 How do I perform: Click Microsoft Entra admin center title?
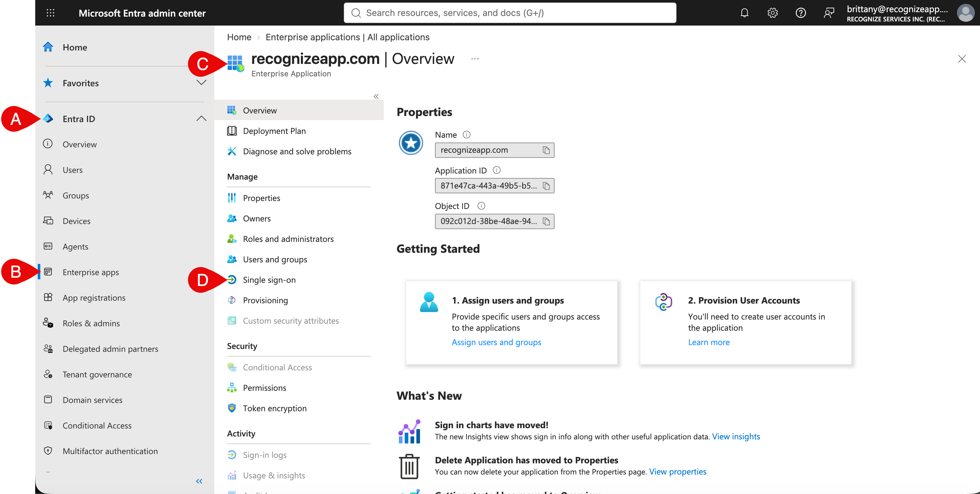pyautogui.click(x=142, y=13)
